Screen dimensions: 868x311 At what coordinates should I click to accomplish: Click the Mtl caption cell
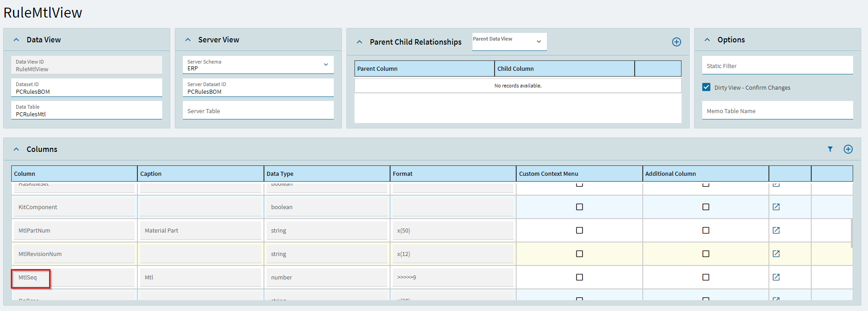[200, 277]
